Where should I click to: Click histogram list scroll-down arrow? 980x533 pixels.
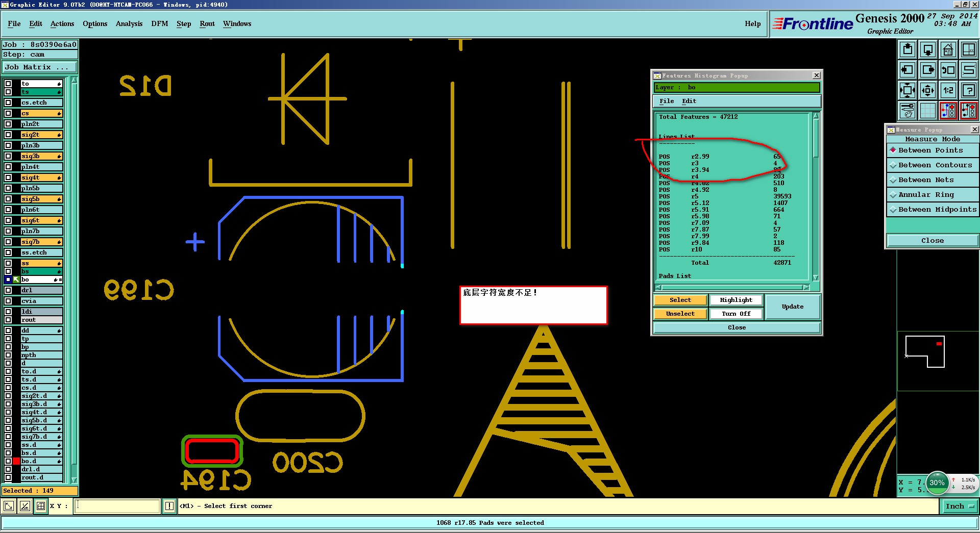coord(816,277)
